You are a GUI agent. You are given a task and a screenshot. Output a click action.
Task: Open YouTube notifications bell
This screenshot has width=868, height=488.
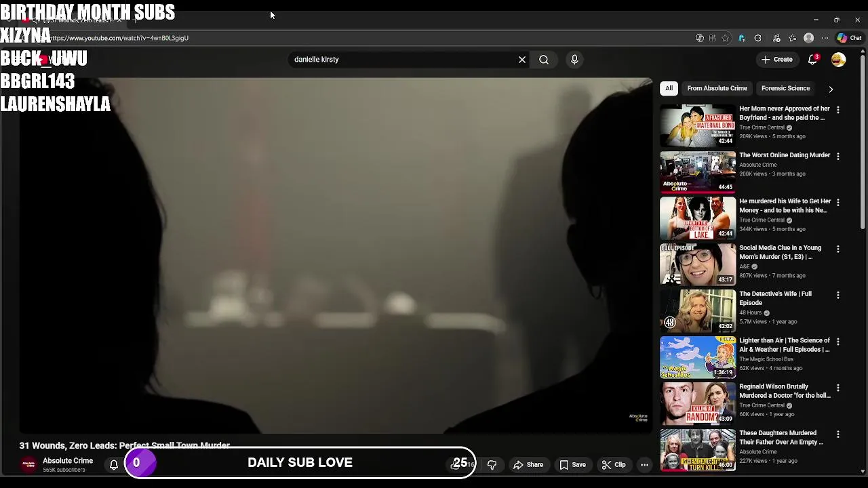(x=812, y=60)
